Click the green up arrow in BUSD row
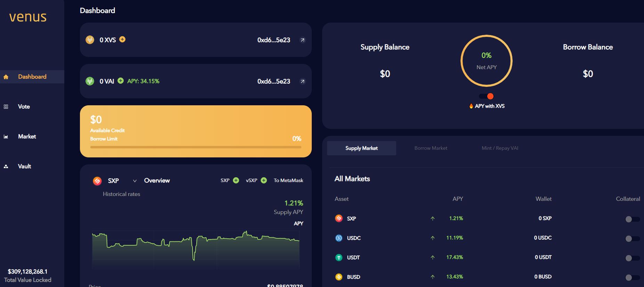Screen dimensions: 644x287 tap(433, 277)
